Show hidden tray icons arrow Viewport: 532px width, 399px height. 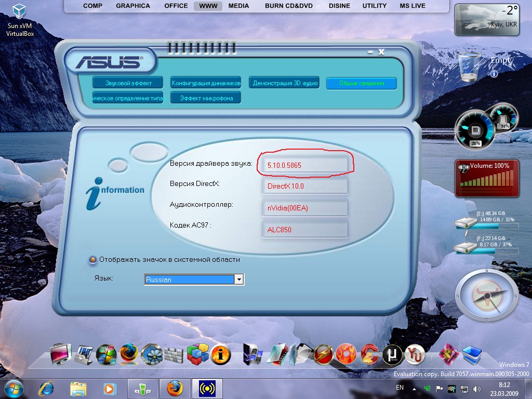pyautogui.click(x=414, y=389)
